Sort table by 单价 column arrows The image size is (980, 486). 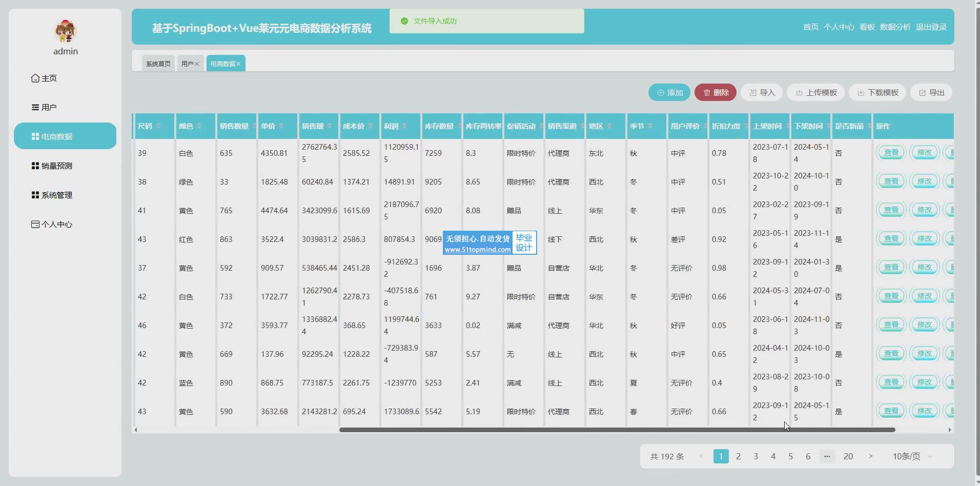281,126
